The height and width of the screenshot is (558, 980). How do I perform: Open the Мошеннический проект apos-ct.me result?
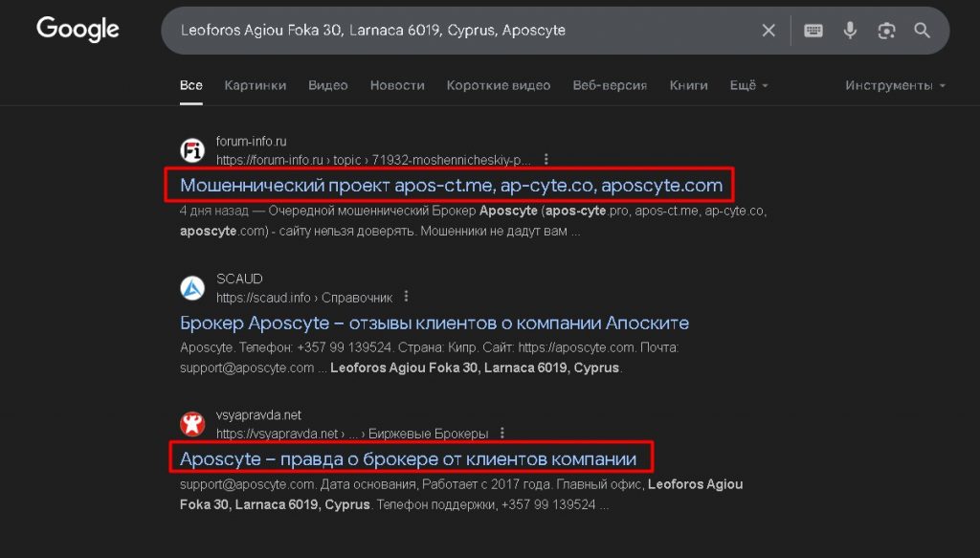click(x=452, y=185)
